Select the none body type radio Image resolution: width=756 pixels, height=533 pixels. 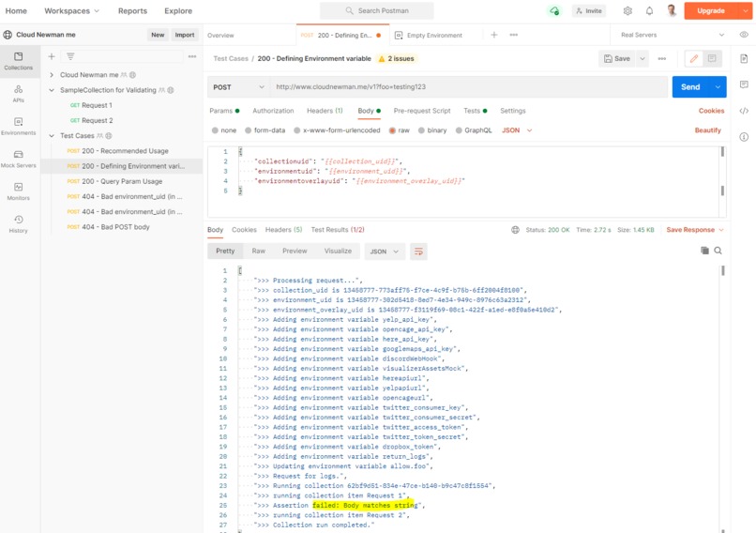click(215, 130)
